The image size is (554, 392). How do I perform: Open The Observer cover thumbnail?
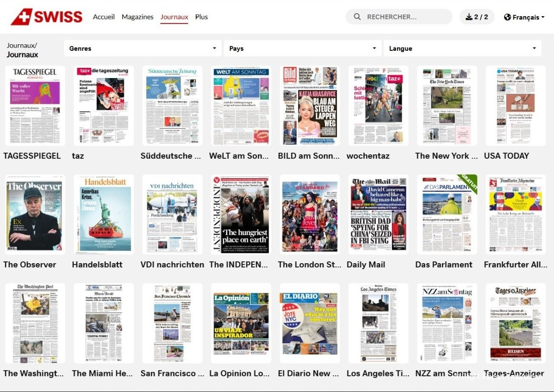click(x=35, y=215)
